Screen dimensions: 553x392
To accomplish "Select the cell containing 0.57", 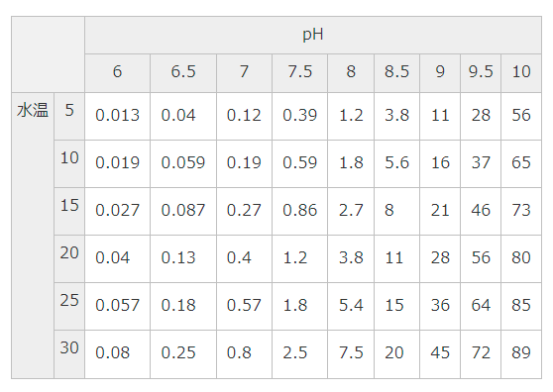I will coord(244,307).
